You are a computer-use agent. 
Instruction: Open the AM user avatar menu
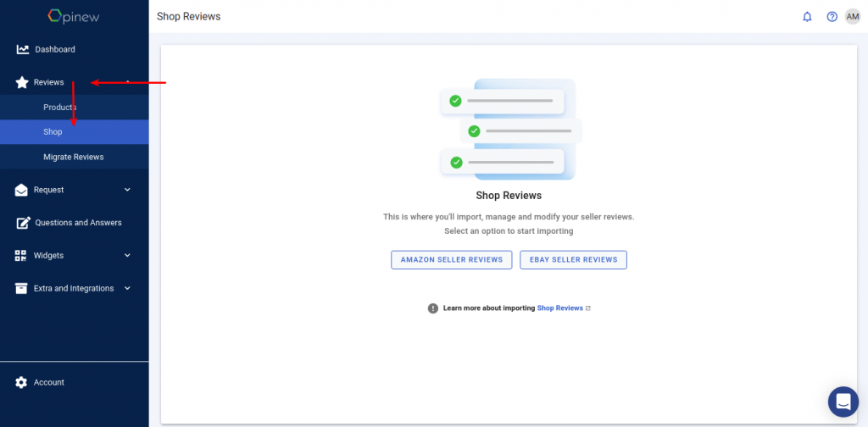pyautogui.click(x=853, y=17)
